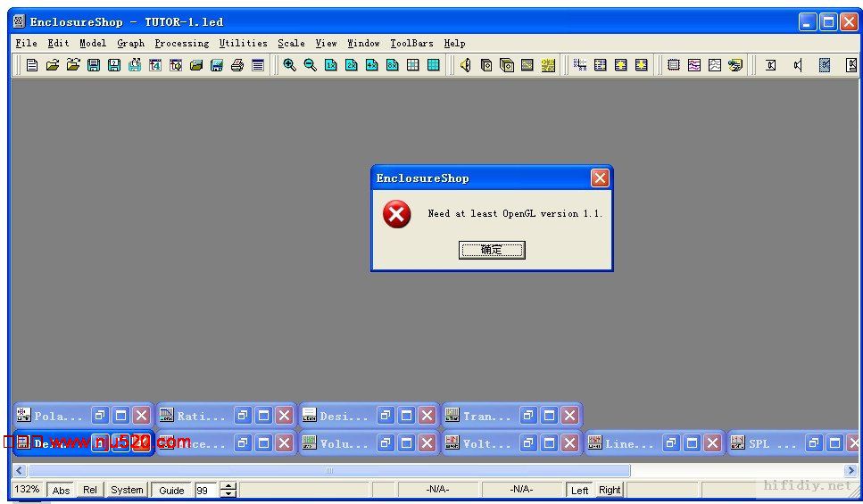Close the Pola... minimized window
The height and width of the screenshot is (504, 863).
[x=141, y=415]
